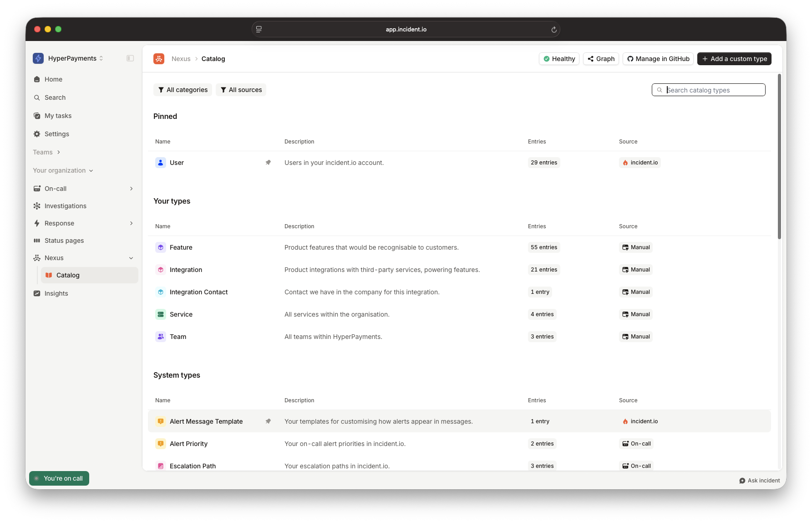Screen dimensions: 812x523
Task: Click the Alert Message Template icon
Action: [x=161, y=421]
